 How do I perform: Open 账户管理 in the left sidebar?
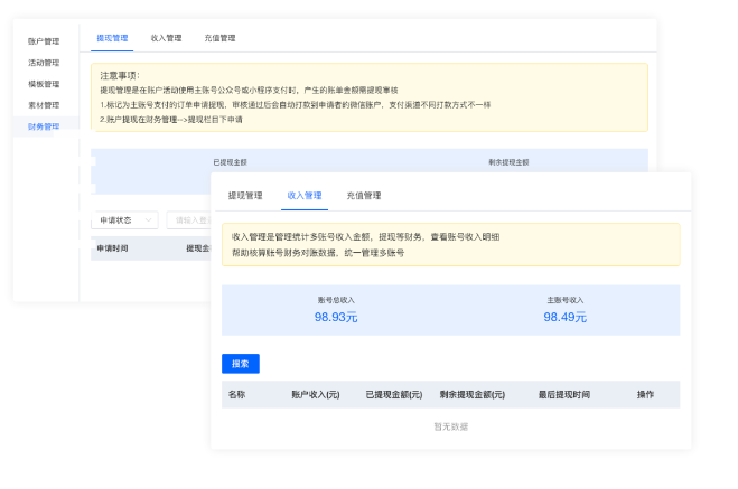click(x=43, y=41)
